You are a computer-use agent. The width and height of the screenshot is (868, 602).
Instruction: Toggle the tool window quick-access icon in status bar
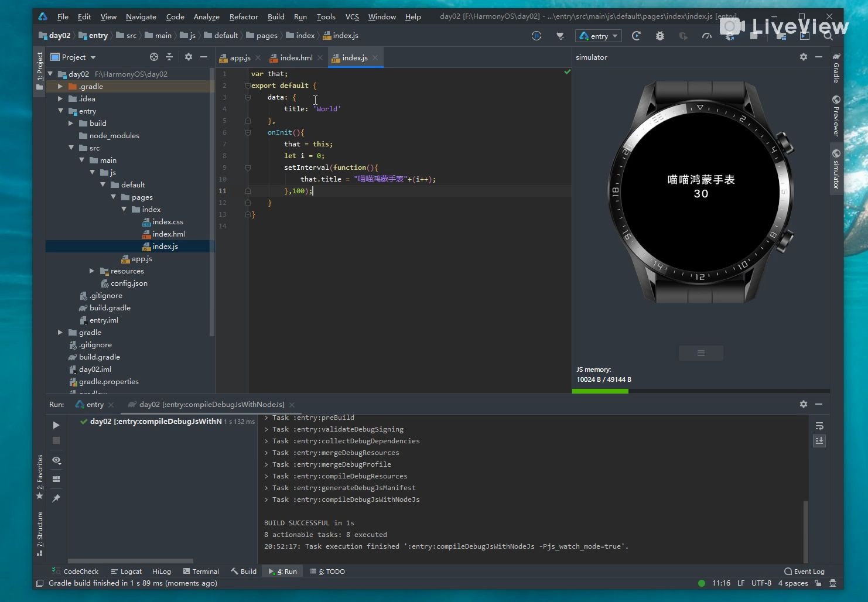pos(40,583)
